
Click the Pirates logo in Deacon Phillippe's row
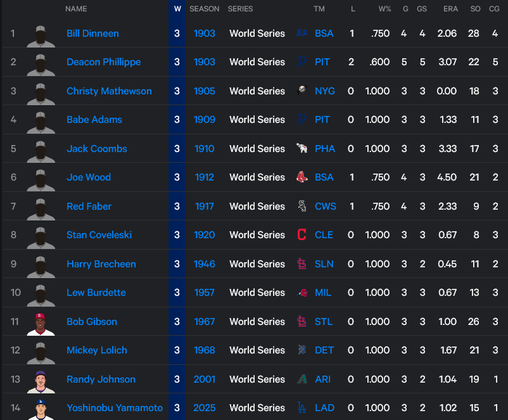302,61
